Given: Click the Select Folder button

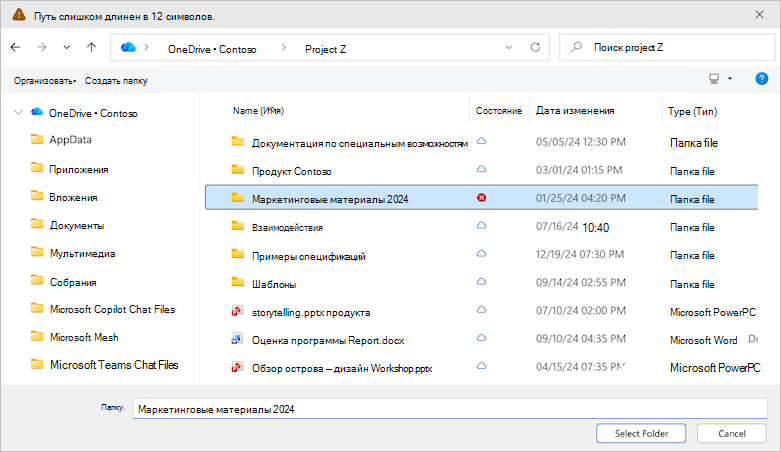Looking at the screenshot, I should coord(641,433).
